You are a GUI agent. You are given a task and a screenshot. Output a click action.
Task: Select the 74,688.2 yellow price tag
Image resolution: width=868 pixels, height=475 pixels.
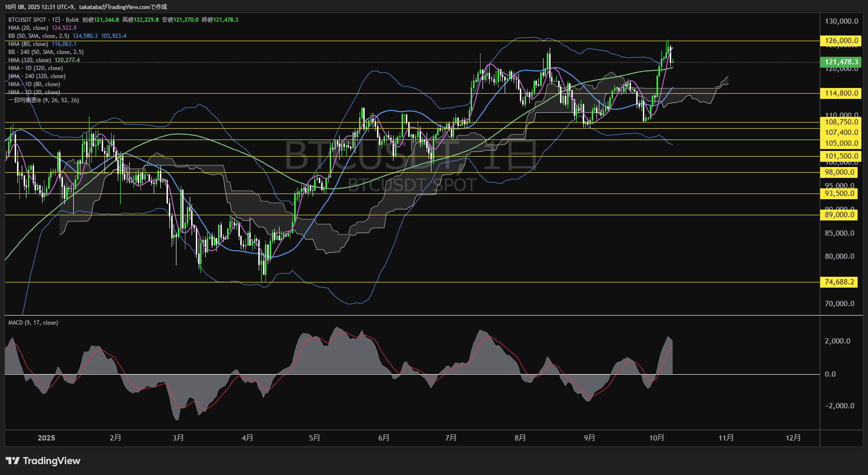(840, 282)
